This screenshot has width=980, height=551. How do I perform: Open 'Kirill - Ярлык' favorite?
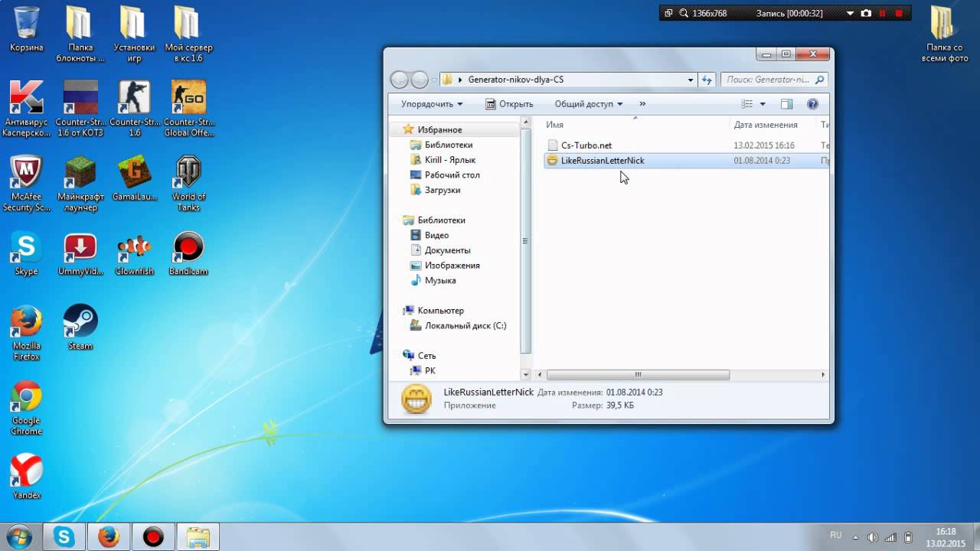[450, 160]
